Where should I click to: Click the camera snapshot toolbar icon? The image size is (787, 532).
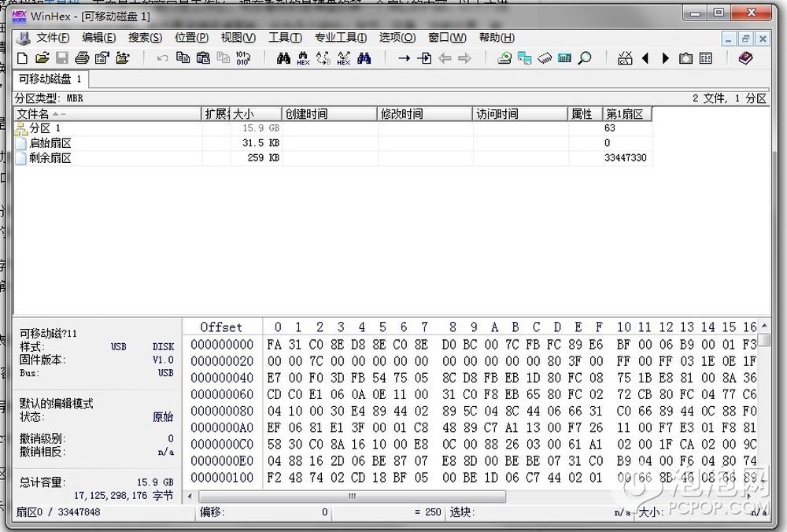point(685,58)
